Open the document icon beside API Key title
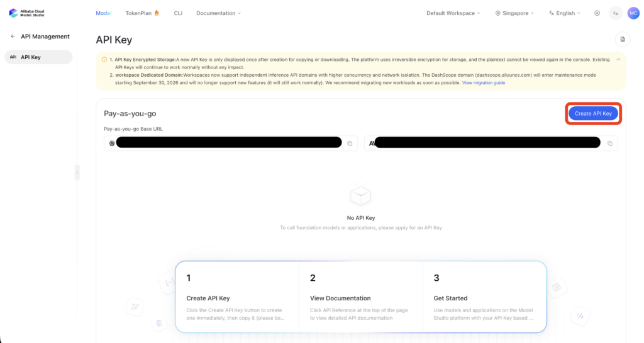This screenshot has width=644, height=343. coord(623,40)
